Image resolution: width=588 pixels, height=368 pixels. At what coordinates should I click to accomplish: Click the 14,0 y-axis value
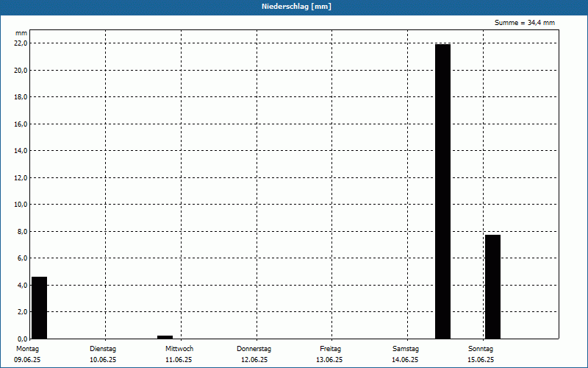tap(21, 151)
